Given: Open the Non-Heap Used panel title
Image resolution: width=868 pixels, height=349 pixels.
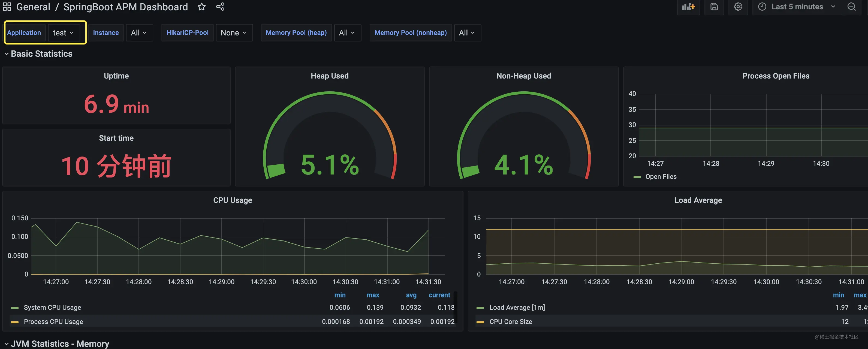Looking at the screenshot, I should (524, 76).
